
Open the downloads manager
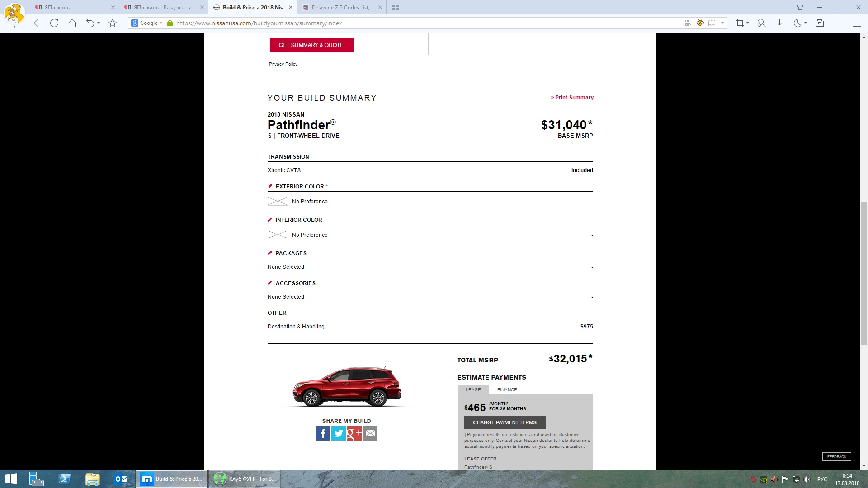pos(779,23)
